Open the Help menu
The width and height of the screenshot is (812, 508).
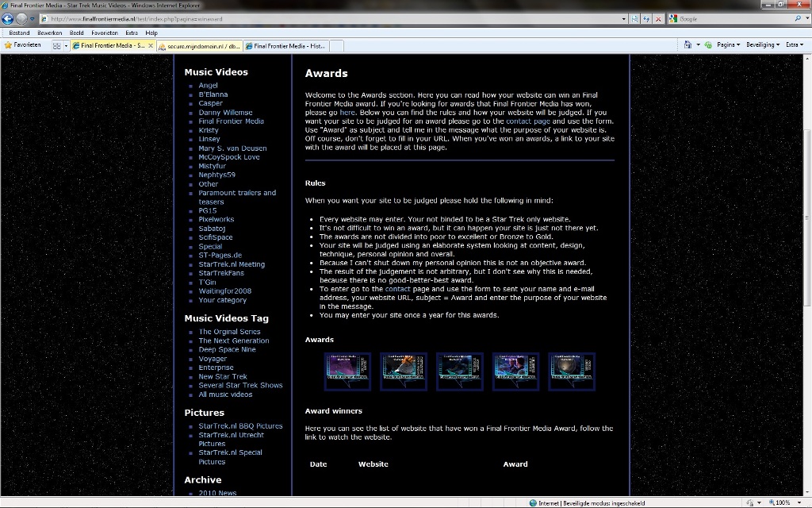tap(151, 33)
